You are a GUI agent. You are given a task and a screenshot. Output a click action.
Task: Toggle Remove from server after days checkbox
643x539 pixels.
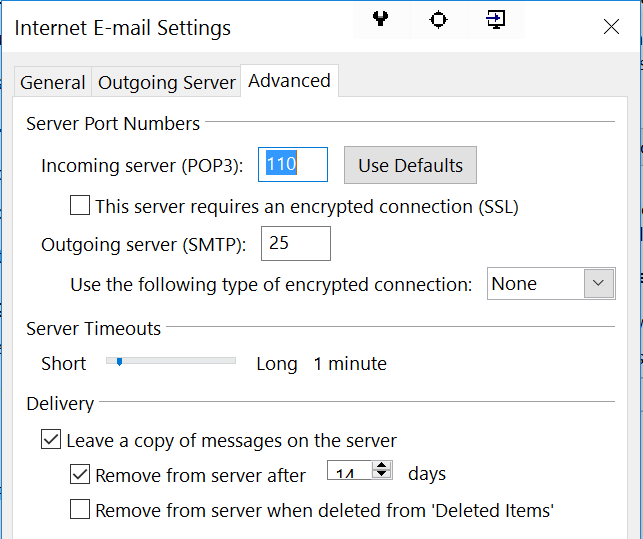point(80,474)
